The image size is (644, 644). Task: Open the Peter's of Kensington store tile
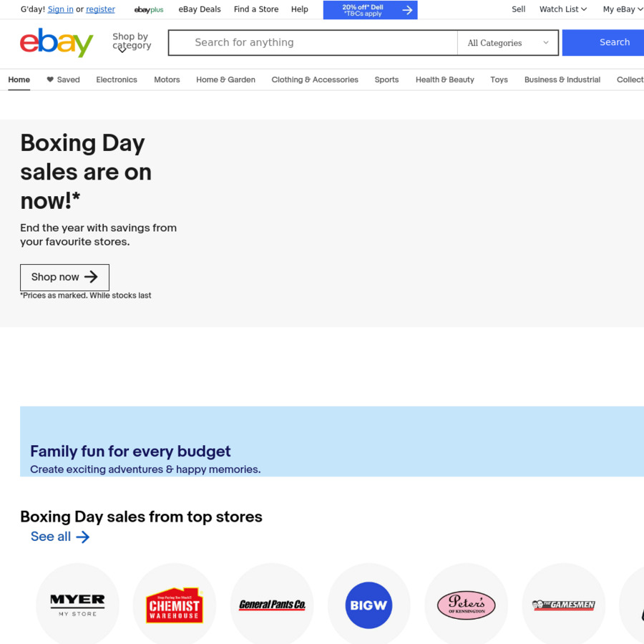tap(467, 603)
